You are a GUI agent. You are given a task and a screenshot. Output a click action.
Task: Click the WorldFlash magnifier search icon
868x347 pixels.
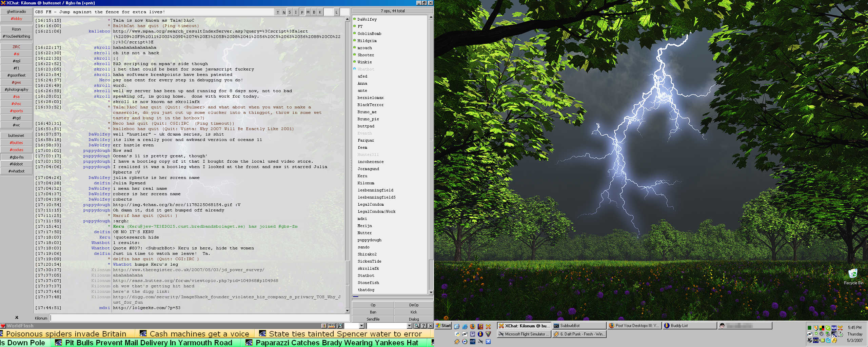coord(417,326)
